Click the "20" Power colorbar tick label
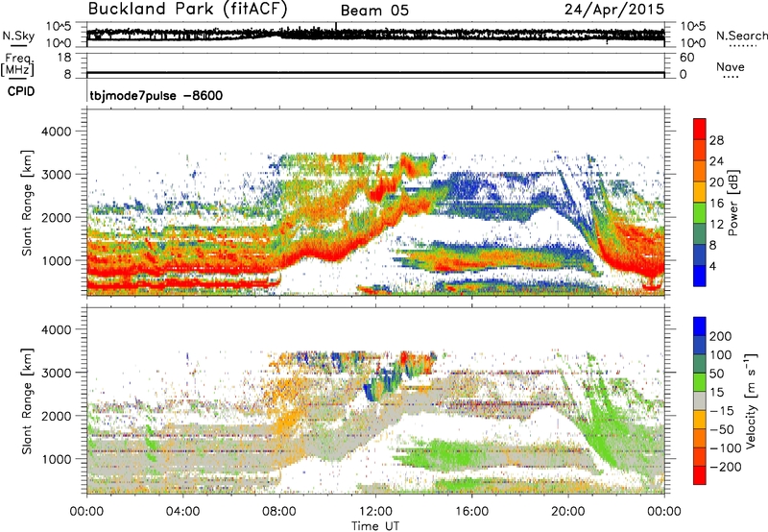The height and width of the screenshot is (532, 768). 716,182
